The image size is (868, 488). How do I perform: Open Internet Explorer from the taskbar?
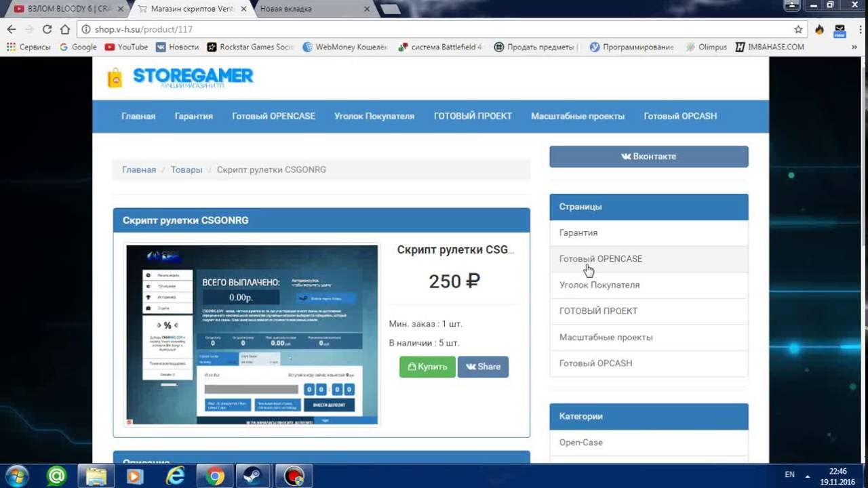(175, 476)
